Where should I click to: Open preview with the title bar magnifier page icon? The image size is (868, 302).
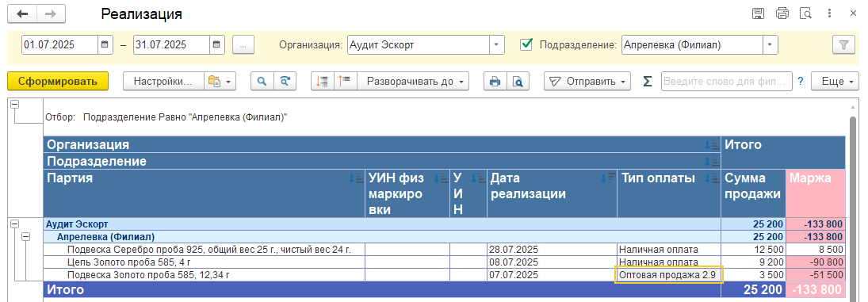(805, 13)
